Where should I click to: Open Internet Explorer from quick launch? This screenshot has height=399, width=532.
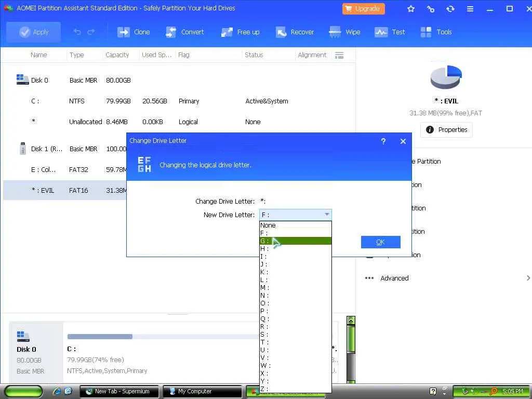[57, 391]
